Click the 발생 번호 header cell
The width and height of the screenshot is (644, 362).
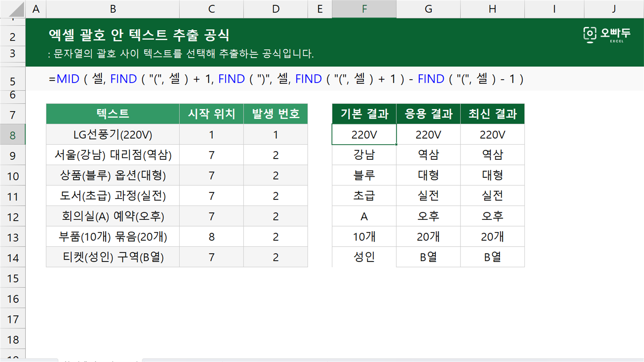(x=275, y=114)
